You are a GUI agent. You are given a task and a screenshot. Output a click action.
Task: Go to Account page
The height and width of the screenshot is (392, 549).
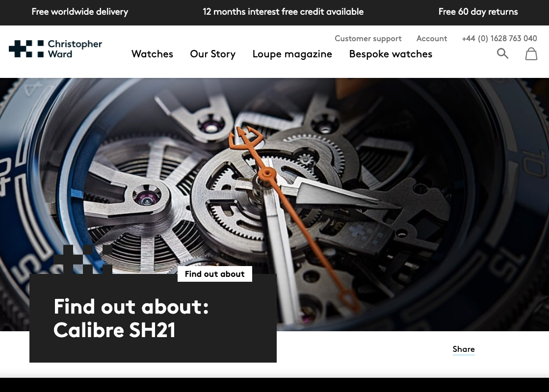tap(432, 39)
